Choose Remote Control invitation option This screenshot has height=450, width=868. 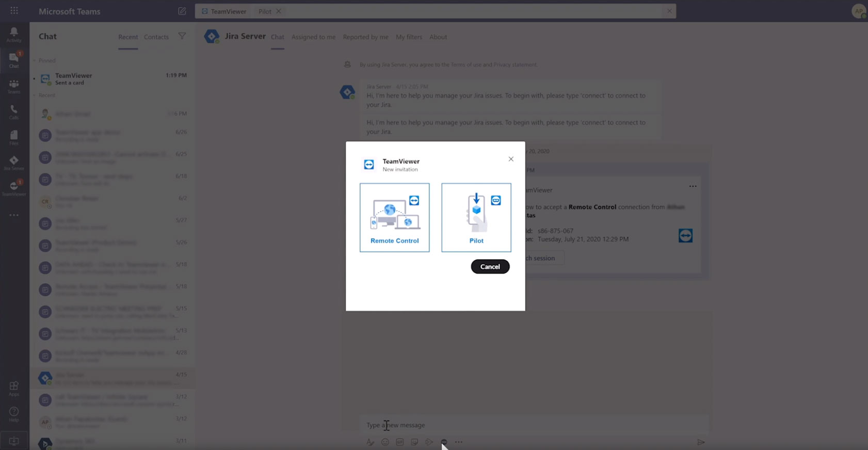[394, 217]
